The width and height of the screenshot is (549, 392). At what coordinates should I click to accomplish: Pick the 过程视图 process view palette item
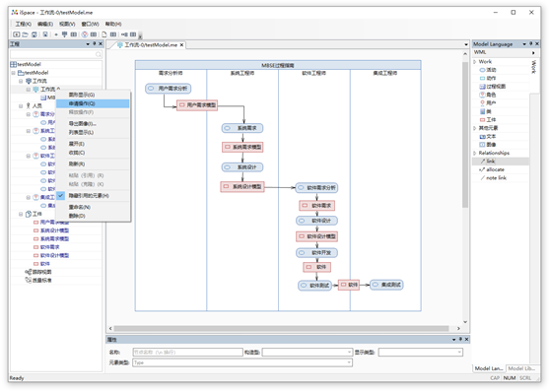(x=492, y=86)
